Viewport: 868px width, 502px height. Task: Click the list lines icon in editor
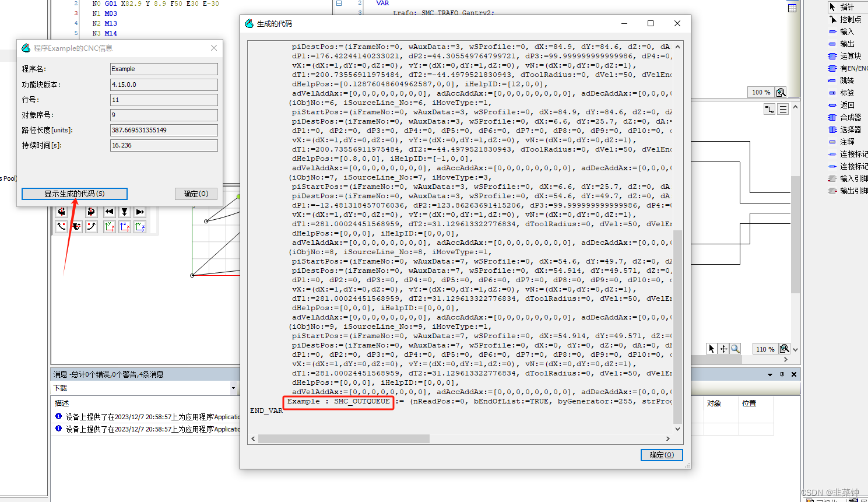(x=783, y=109)
